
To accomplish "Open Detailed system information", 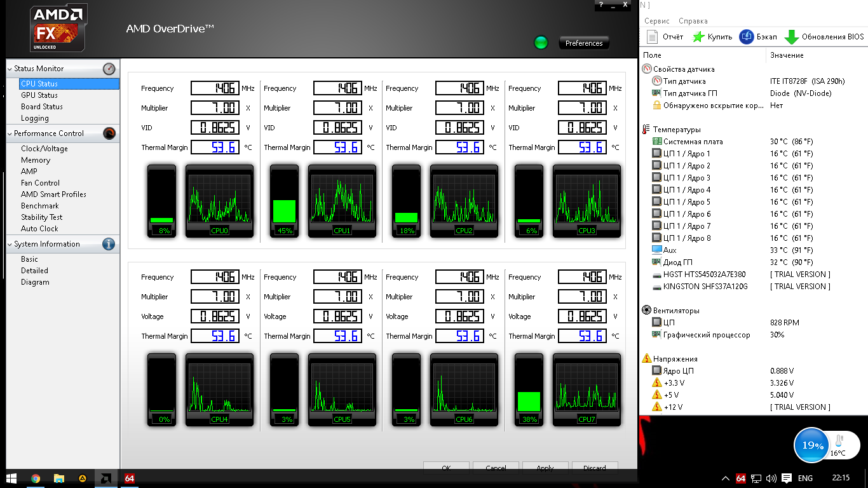I will [x=35, y=271].
